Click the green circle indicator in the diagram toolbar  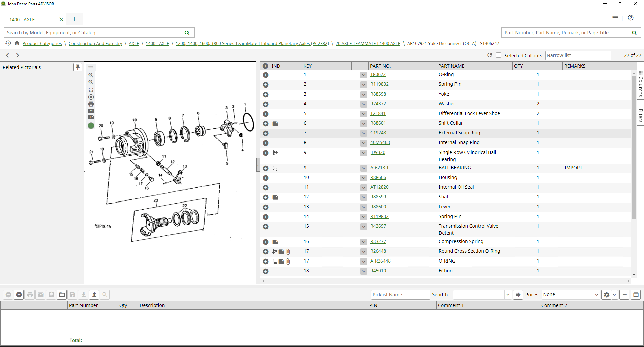91,126
